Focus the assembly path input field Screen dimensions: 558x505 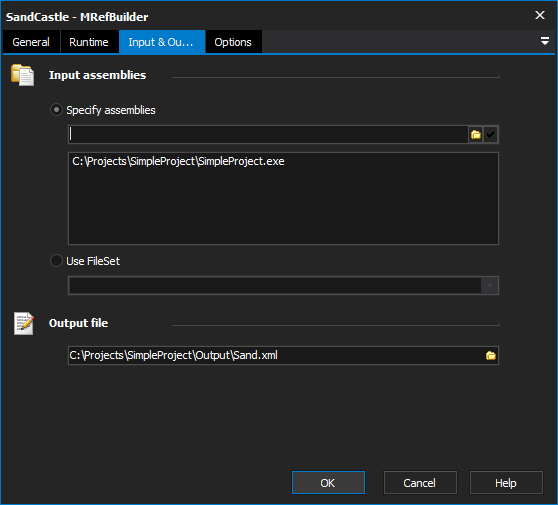[268, 135]
